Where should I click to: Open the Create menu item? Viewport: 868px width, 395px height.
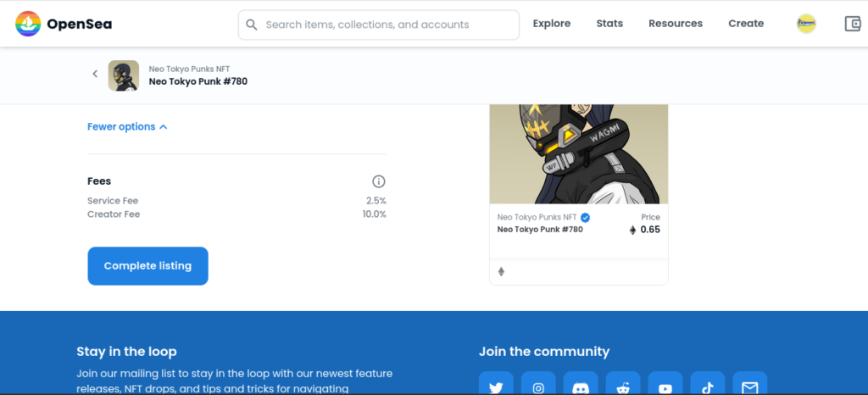(x=746, y=24)
